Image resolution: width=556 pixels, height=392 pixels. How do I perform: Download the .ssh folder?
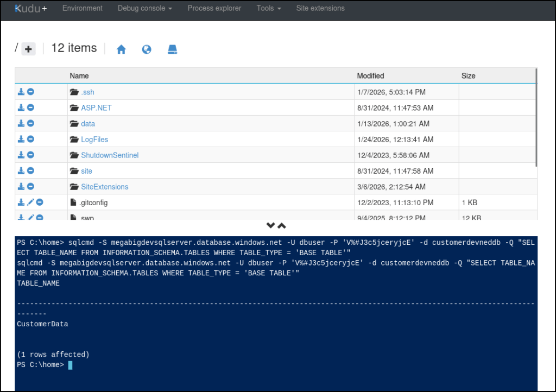pos(21,92)
